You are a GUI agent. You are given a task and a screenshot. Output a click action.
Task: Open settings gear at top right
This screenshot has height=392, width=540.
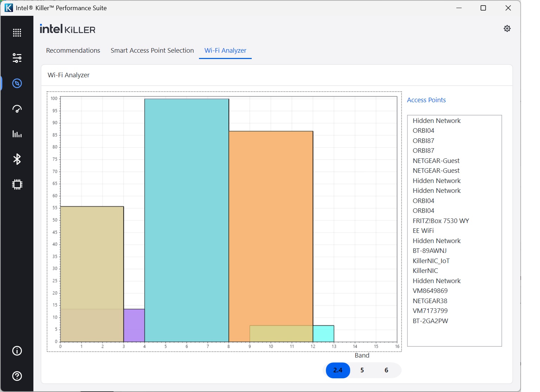[x=507, y=28]
